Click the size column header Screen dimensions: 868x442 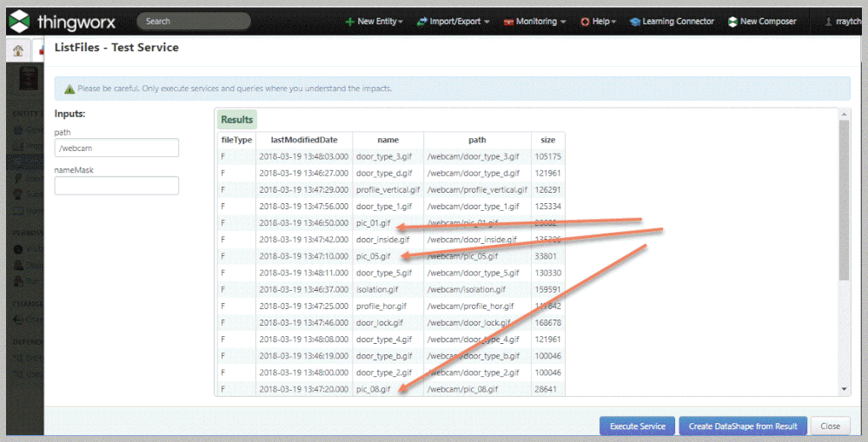pos(548,140)
